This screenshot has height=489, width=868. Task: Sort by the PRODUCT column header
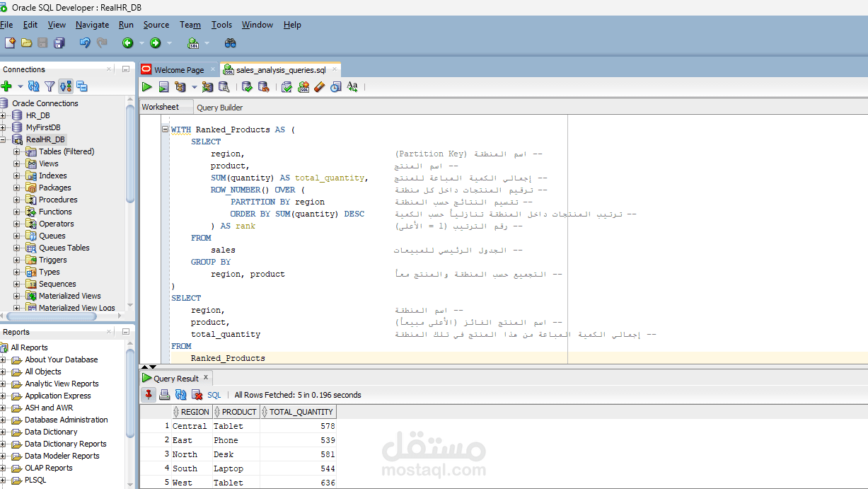[236, 412]
